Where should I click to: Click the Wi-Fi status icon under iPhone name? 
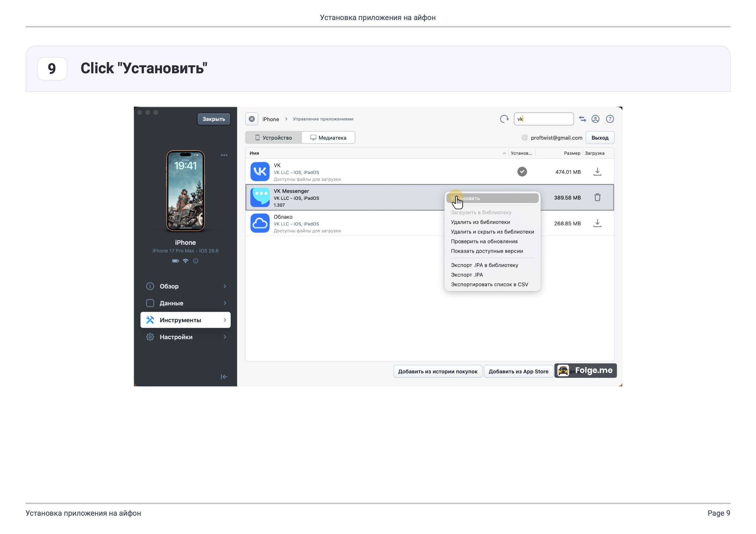(x=186, y=261)
